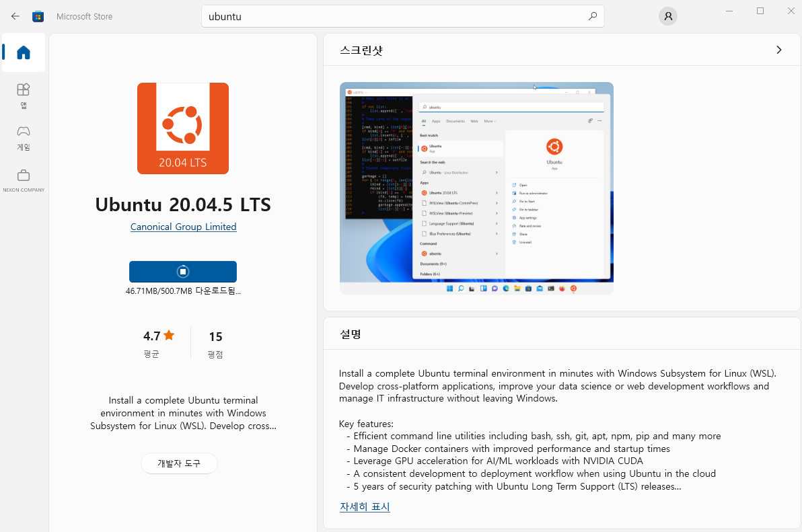Click the 스크린샷 section heading

tap(361, 50)
